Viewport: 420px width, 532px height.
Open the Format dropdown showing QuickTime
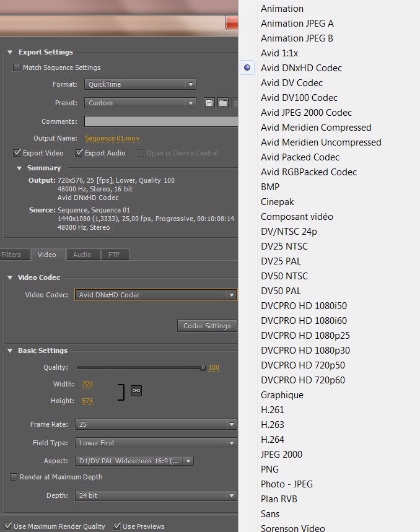point(140,84)
